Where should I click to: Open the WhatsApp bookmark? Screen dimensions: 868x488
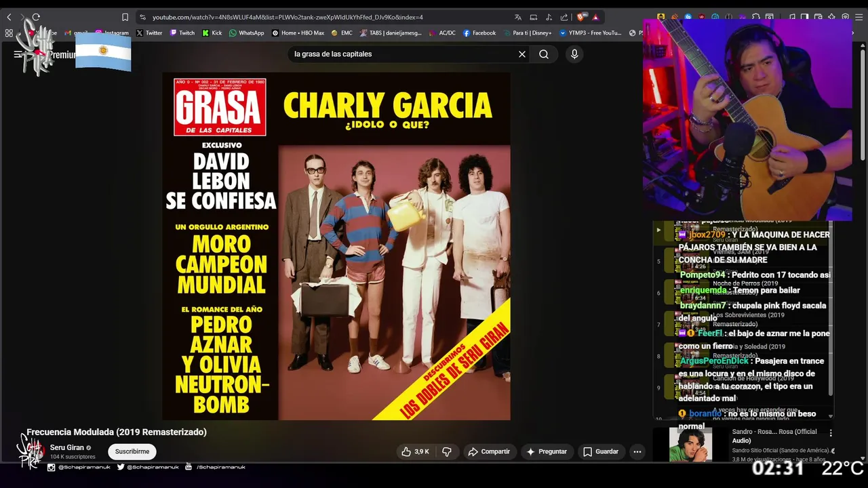point(247,33)
